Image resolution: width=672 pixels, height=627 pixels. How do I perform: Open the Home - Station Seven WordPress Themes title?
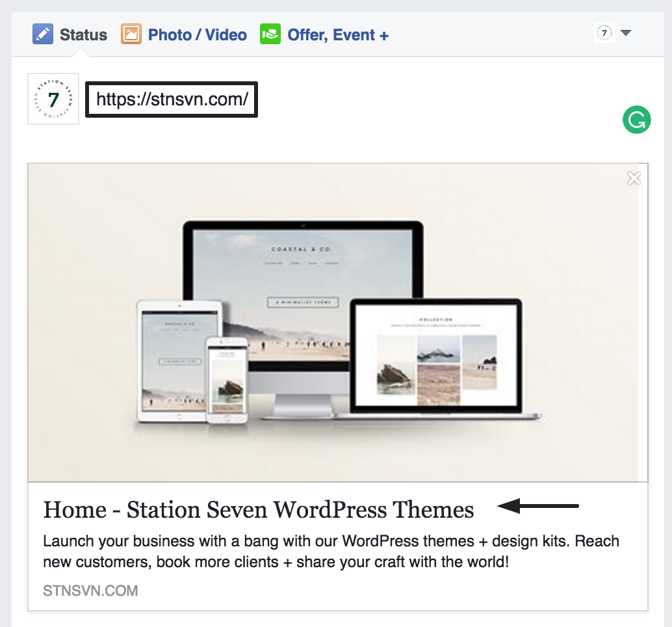[x=259, y=509]
